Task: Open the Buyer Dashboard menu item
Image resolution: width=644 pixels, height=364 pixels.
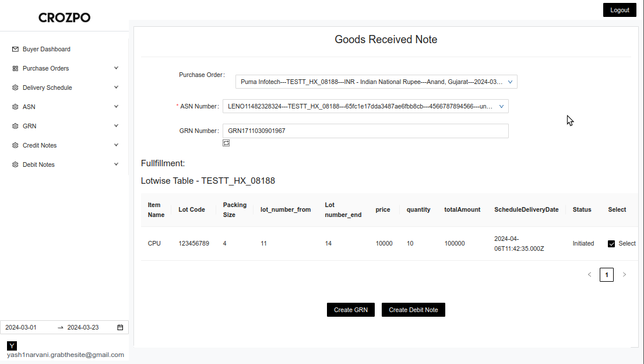Action: point(47,50)
